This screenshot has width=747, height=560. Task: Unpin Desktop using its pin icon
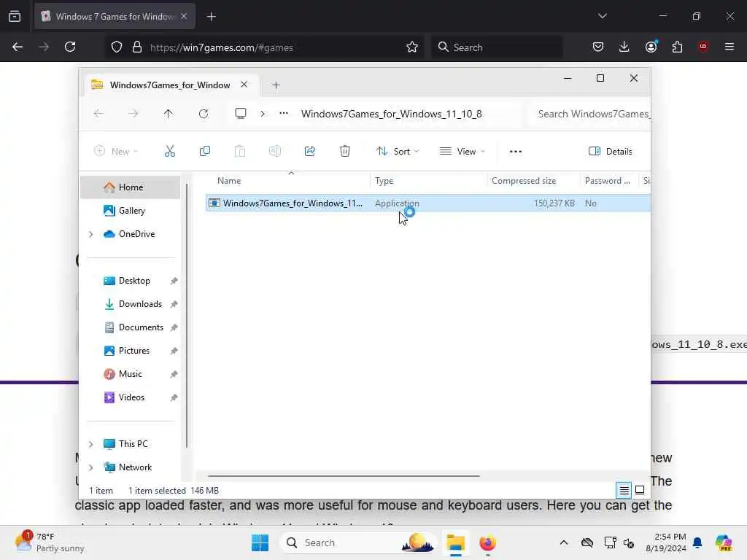(x=174, y=281)
